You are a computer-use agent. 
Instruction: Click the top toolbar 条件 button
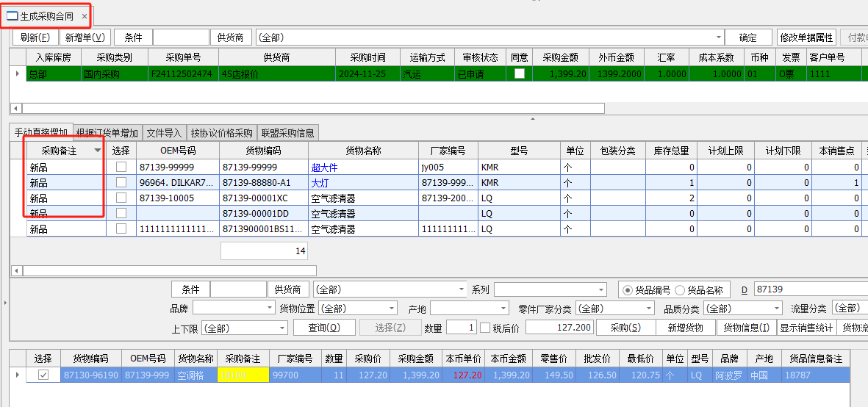click(133, 37)
